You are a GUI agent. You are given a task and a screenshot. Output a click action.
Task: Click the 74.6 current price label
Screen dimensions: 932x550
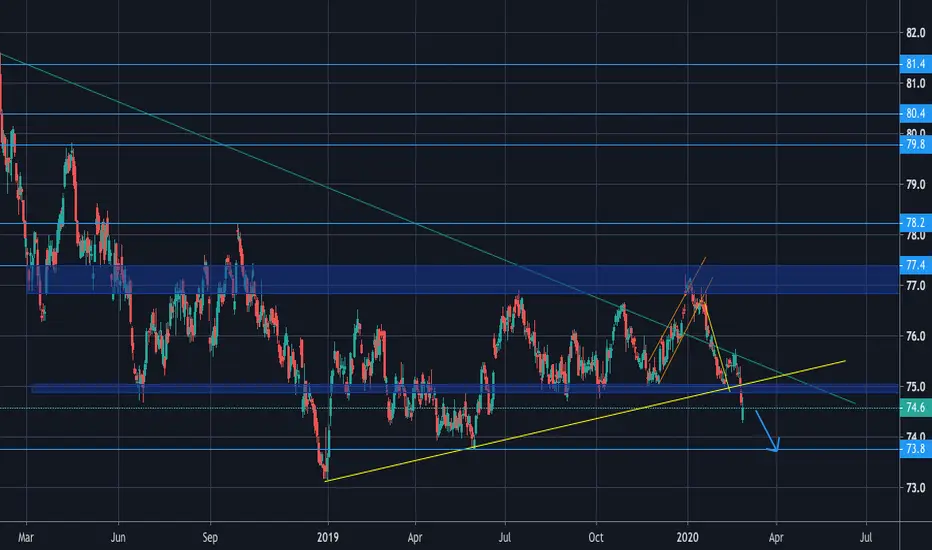(x=915, y=407)
